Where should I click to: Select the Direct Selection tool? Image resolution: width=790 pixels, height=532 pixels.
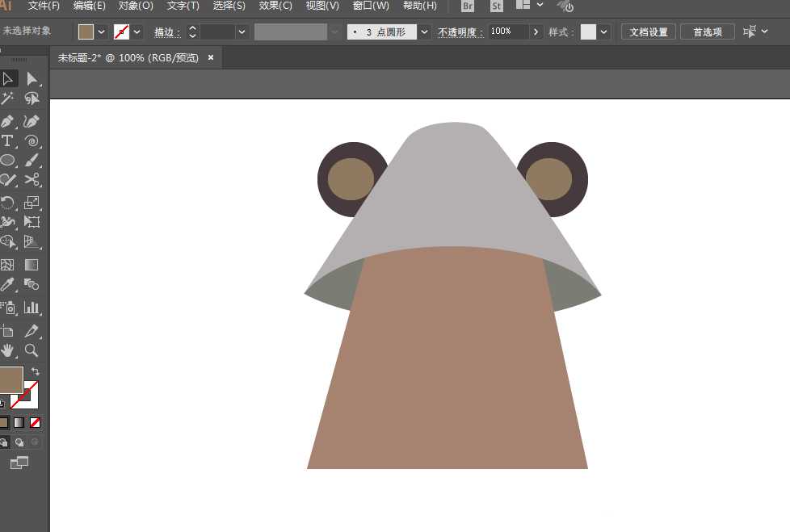pyautogui.click(x=32, y=78)
